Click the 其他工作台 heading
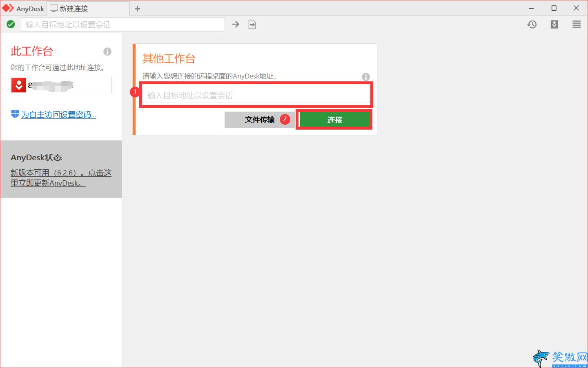 (169, 58)
